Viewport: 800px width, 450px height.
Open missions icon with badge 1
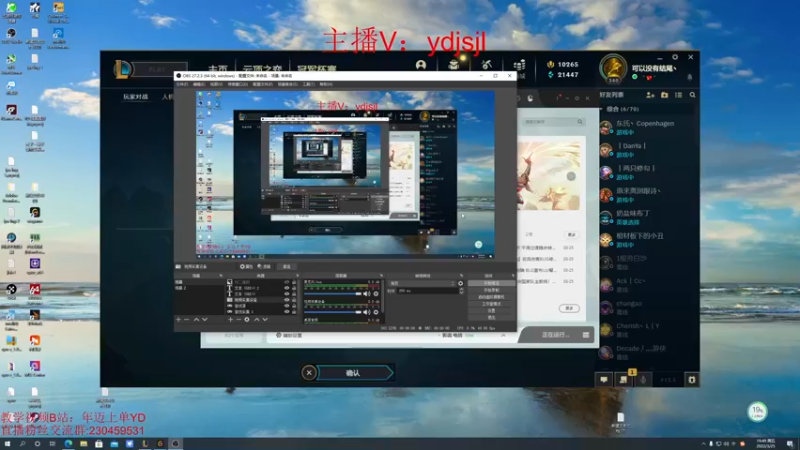click(623, 380)
